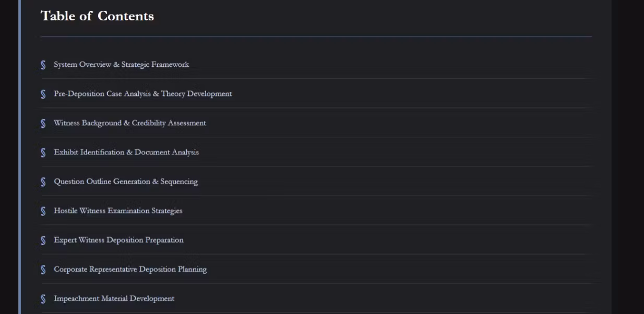Open Corporate Representative Deposition Planning
The width and height of the screenshot is (644, 314).
point(130,269)
